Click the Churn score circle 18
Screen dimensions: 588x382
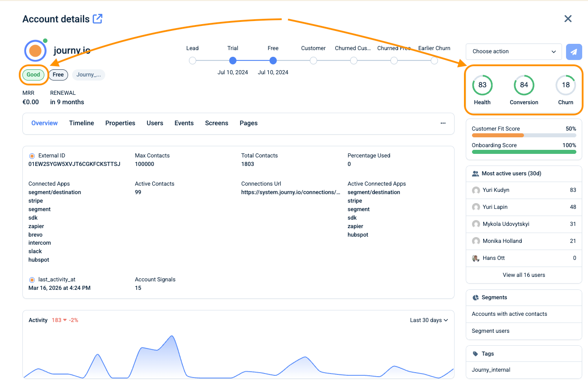pyautogui.click(x=566, y=85)
